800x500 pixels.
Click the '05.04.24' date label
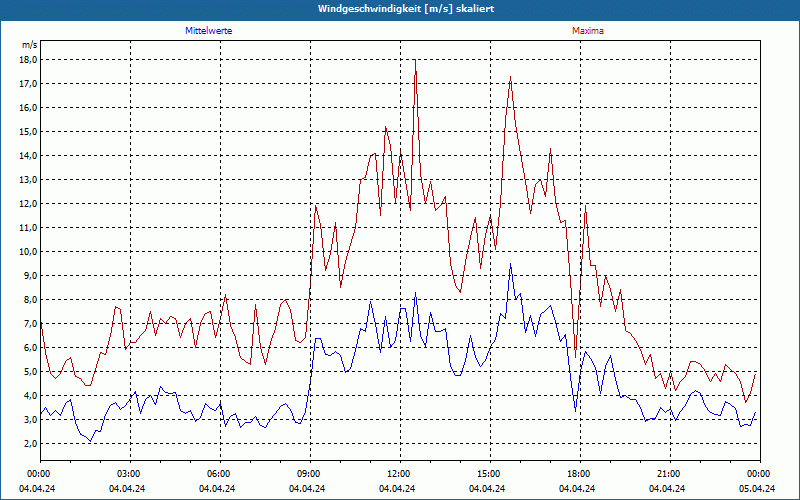tap(757, 488)
